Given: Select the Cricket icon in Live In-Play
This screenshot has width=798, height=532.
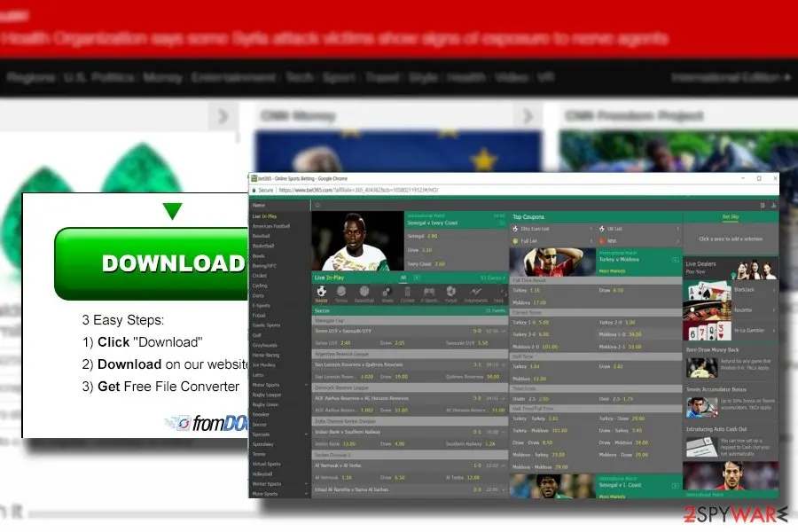Looking at the screenshot, I should pyautogui.click(x=407, y=292).
